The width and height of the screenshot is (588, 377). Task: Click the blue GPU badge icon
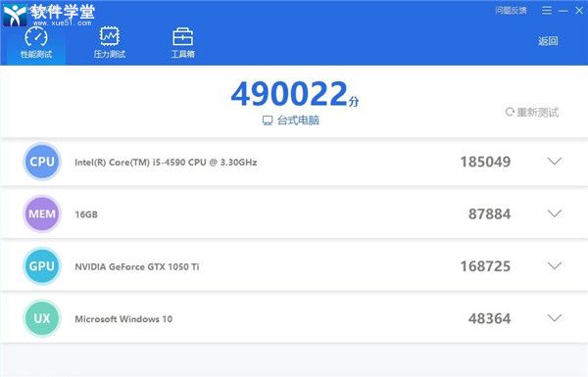coord(42,266)
